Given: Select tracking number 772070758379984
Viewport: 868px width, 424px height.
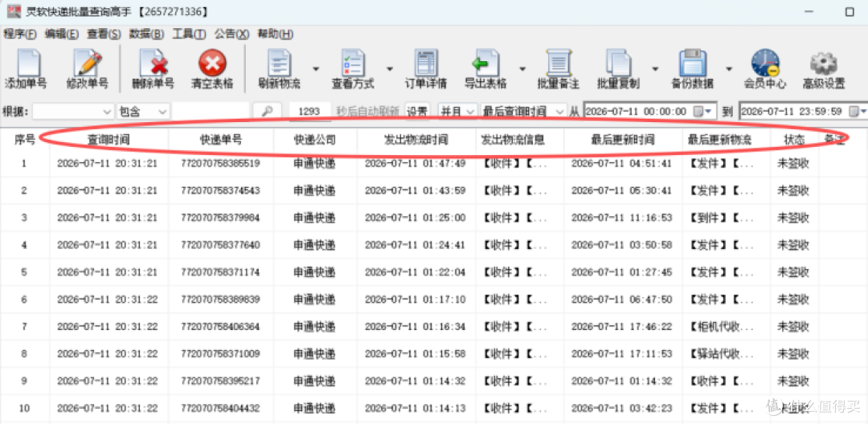Looking at the screenshot, I should pos(220,218).
